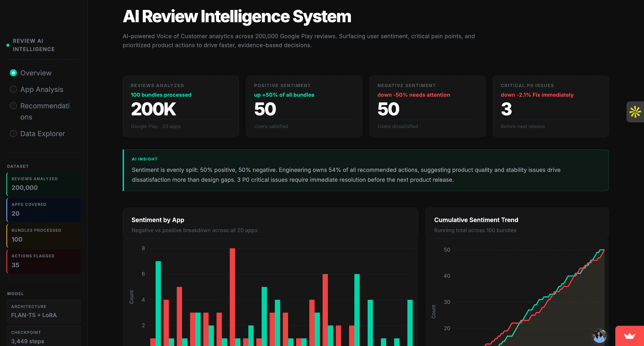Click the Apps Covered 20 card
644x346 pixels.
click(44, 210)
